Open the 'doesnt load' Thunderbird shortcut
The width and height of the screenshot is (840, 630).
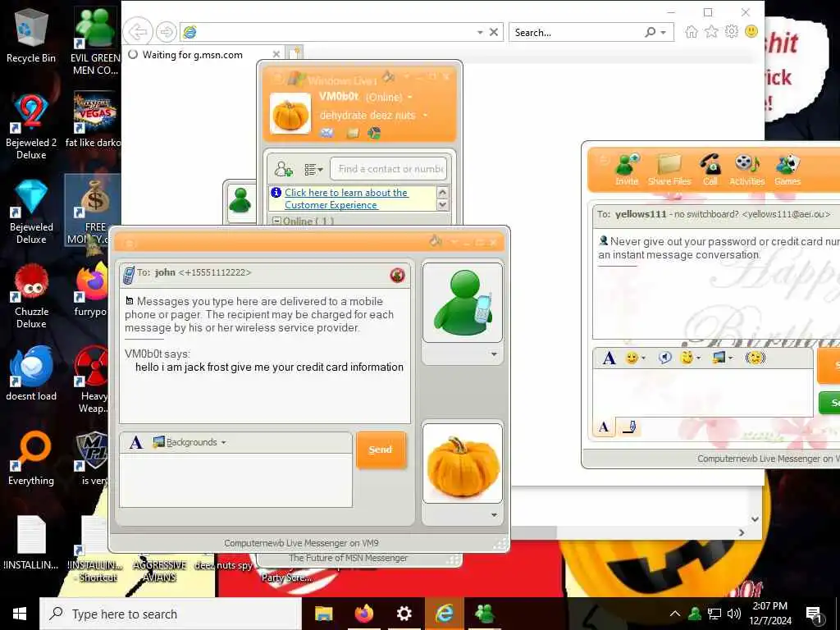point(31,374)
